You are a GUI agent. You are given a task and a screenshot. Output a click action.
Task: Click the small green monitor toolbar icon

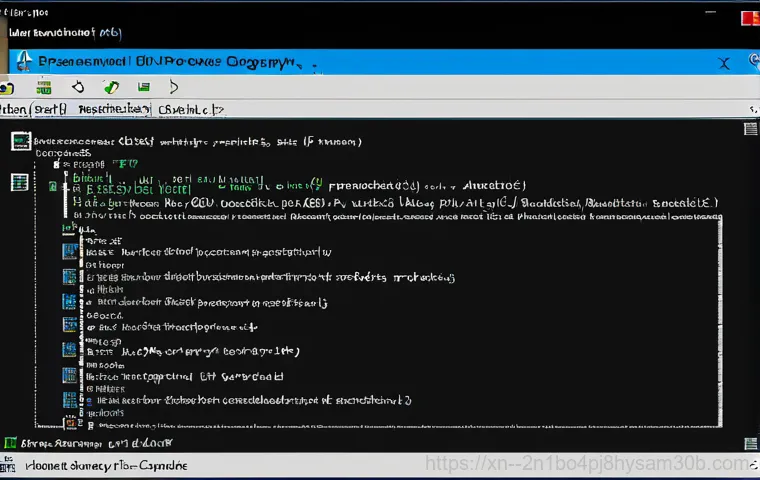143,87
